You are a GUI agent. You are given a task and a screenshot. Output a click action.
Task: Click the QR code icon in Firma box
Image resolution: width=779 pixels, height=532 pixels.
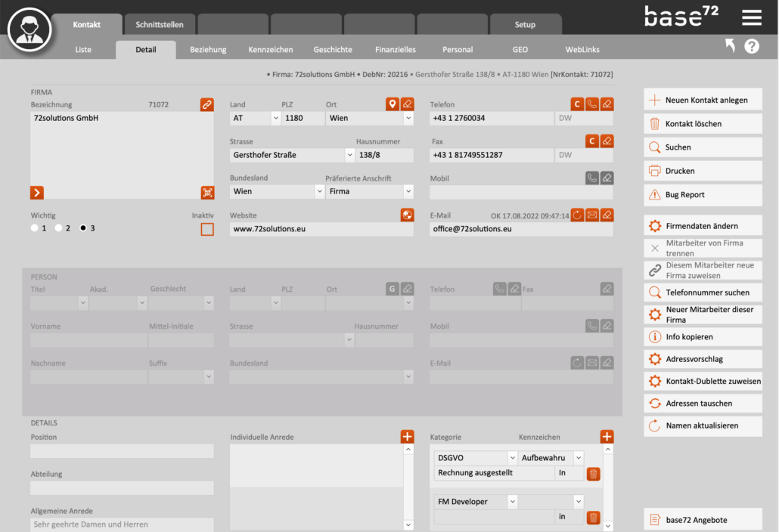[206, 192]
